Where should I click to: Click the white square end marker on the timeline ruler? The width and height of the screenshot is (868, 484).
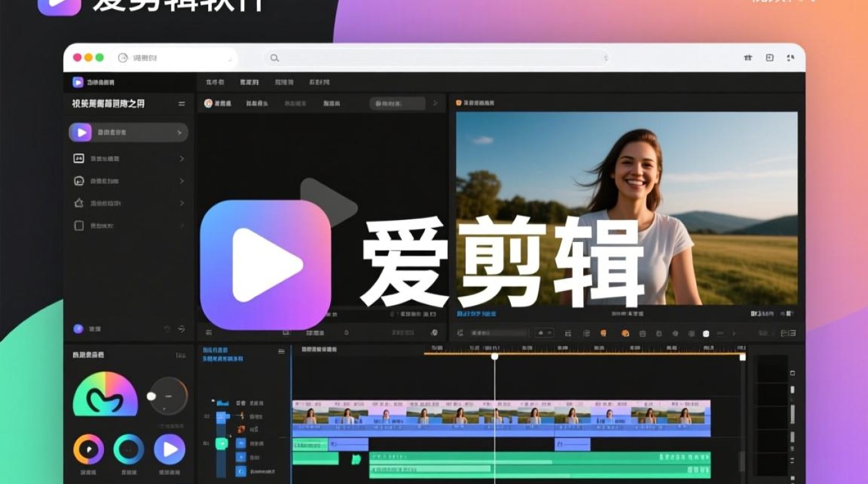click(743, 357)
